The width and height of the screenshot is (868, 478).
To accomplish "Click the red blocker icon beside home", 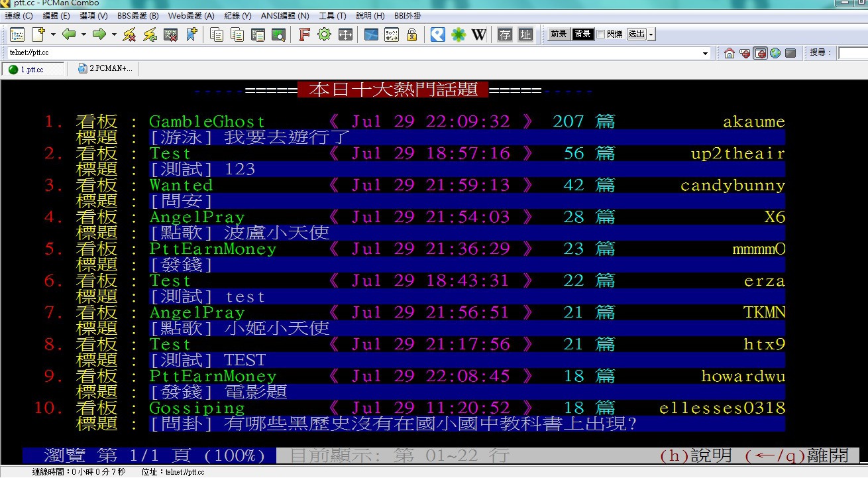I will click(745, 53).
